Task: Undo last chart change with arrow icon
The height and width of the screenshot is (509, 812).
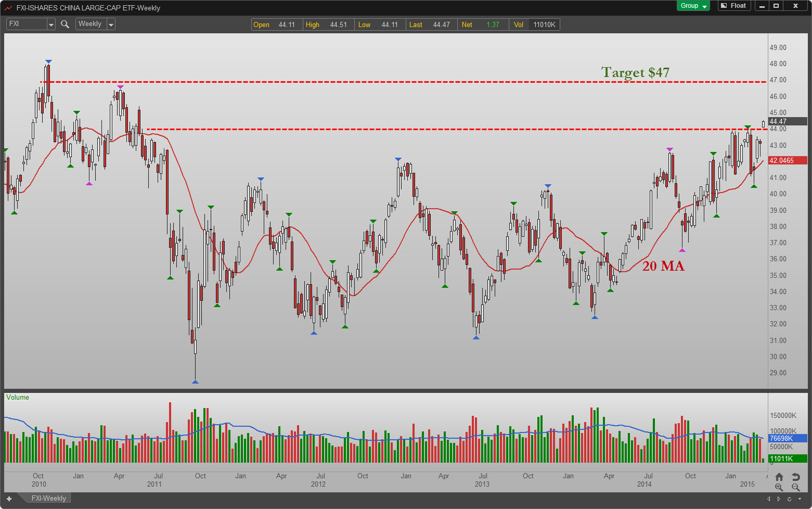Action: (x=795, y=477)
